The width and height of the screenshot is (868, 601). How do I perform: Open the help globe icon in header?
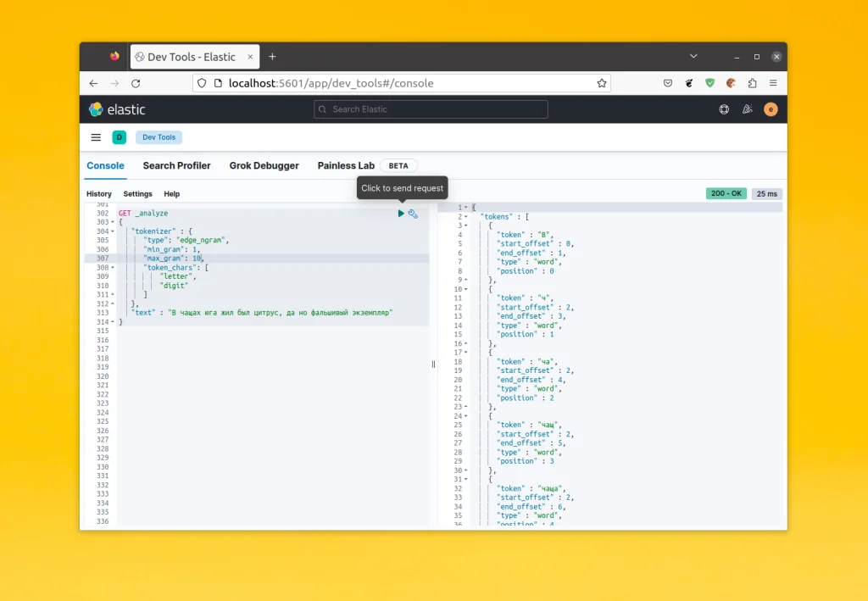click(x=724, y=109)
